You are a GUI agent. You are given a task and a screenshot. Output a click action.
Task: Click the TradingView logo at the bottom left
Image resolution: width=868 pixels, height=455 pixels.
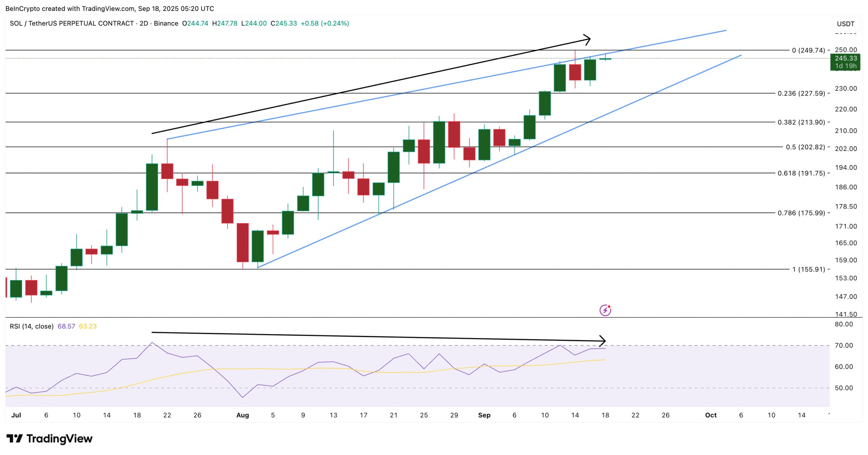(x=49, y=438)
